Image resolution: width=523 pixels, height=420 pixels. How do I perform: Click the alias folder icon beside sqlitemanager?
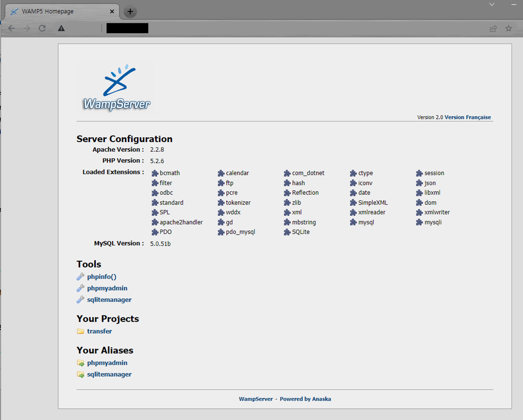point(80,374)
